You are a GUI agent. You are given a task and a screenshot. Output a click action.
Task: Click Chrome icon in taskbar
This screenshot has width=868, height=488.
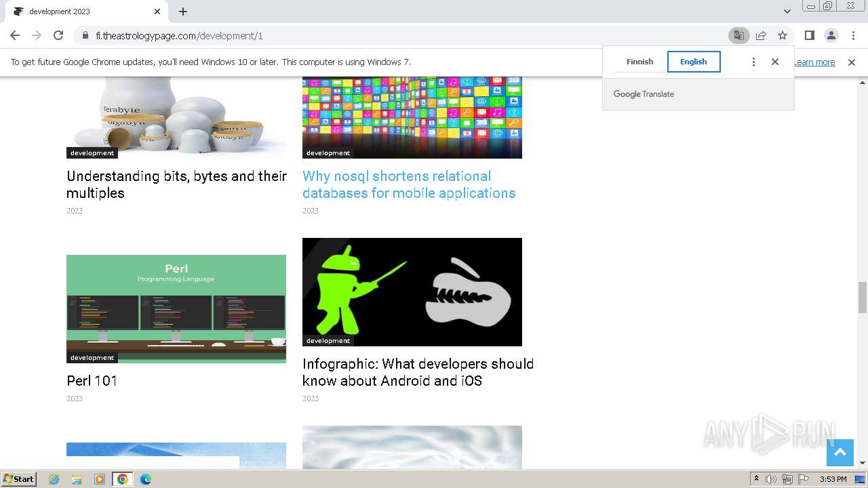pos(123,479)
